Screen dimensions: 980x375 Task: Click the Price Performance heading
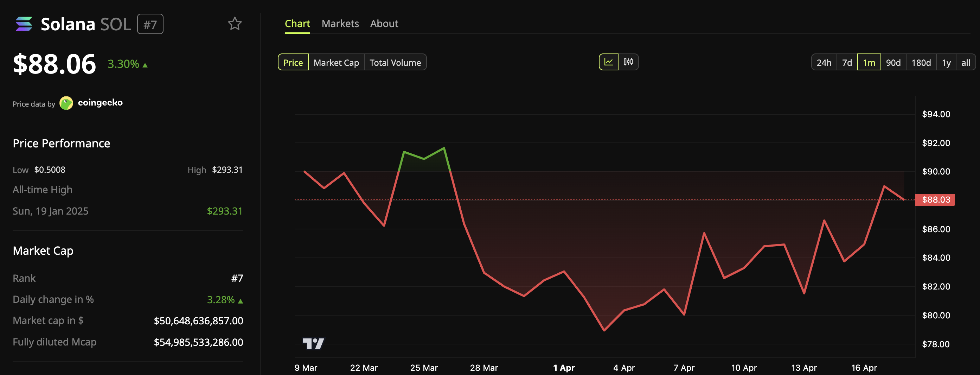[61, 144]
